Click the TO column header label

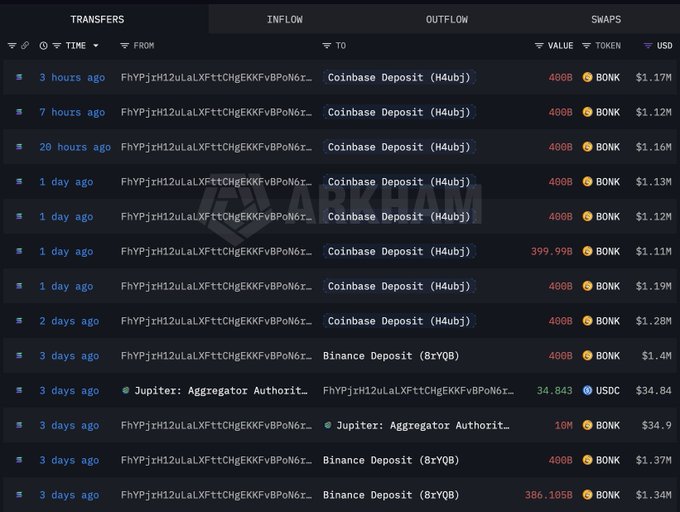tap(341, 46)
